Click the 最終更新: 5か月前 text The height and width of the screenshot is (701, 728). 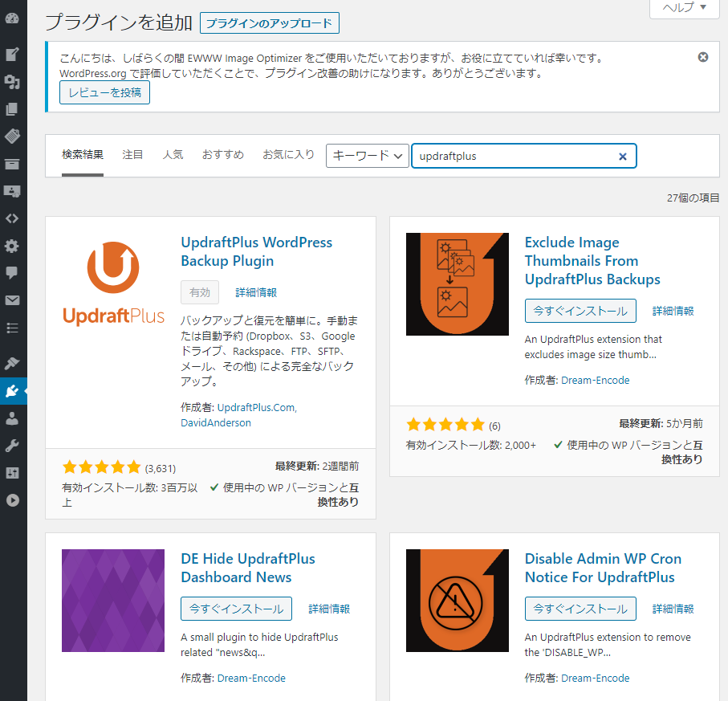point(661,423)
